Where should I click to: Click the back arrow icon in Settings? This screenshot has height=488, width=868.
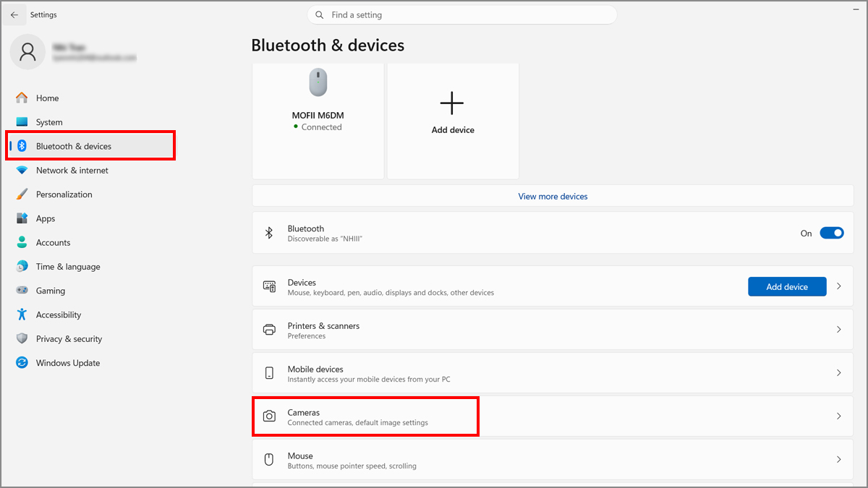pyautogui.click(x=14, y=14)
